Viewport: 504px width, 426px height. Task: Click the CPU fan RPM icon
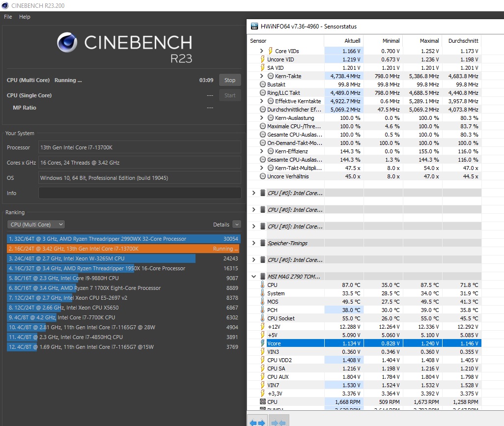[x=263, y=402]
